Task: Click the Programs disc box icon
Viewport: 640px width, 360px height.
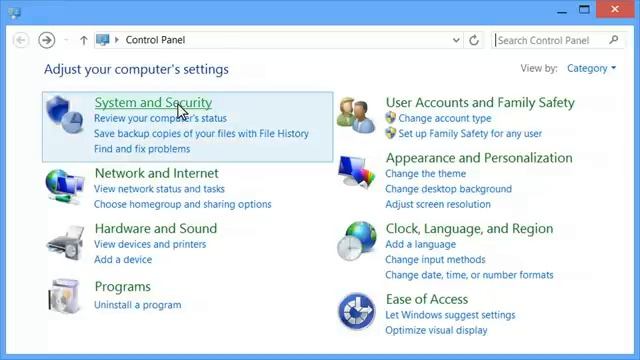Action: pyautogui.click(x=64, y=296)
